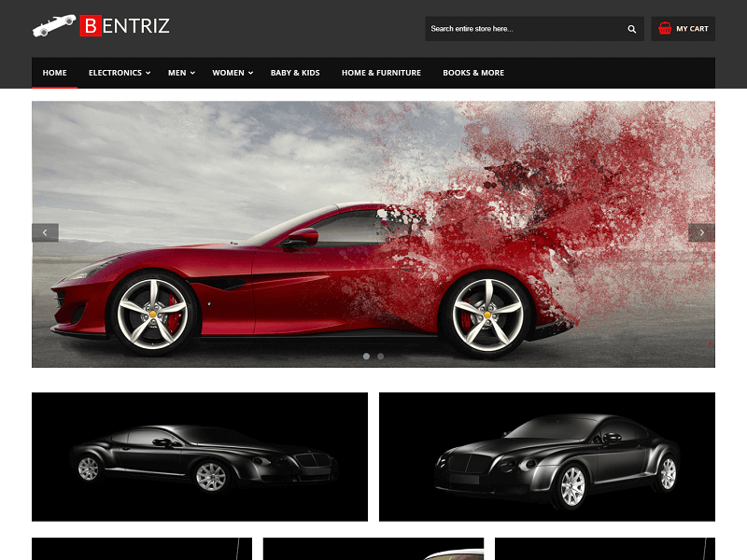This screenshot has width=747, height=560.
Task: Open the Home & Furniture category
Action: point(381,73)
